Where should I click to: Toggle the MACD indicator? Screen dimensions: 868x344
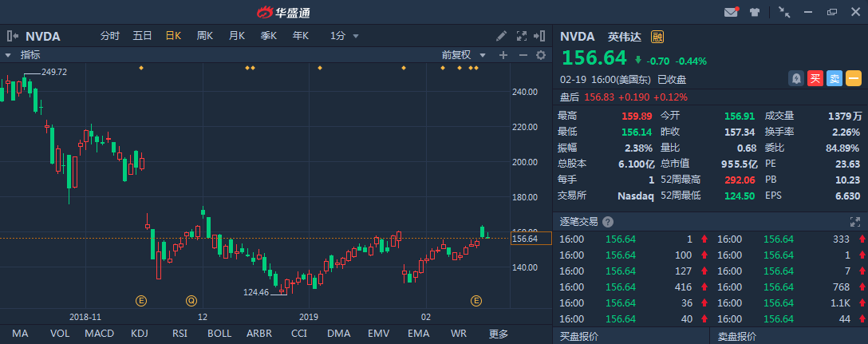(x=100, y=334)
